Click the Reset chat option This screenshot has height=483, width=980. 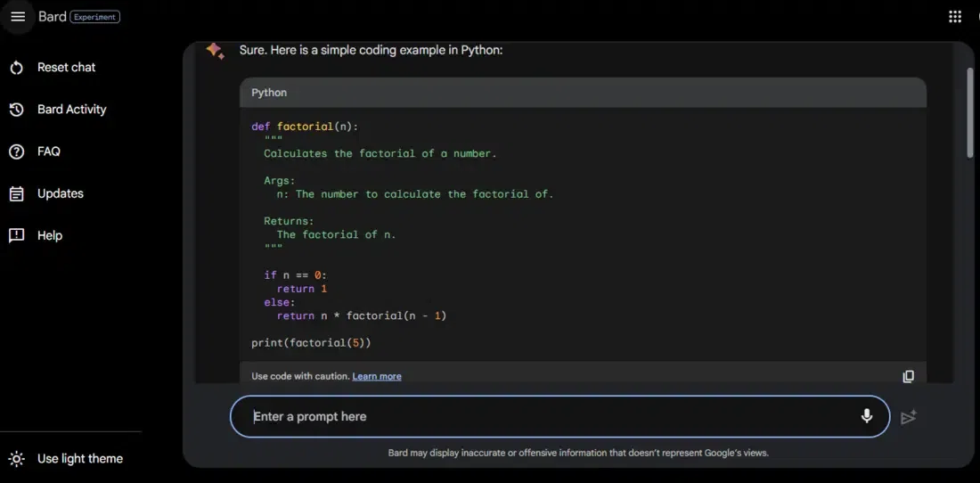66,68
